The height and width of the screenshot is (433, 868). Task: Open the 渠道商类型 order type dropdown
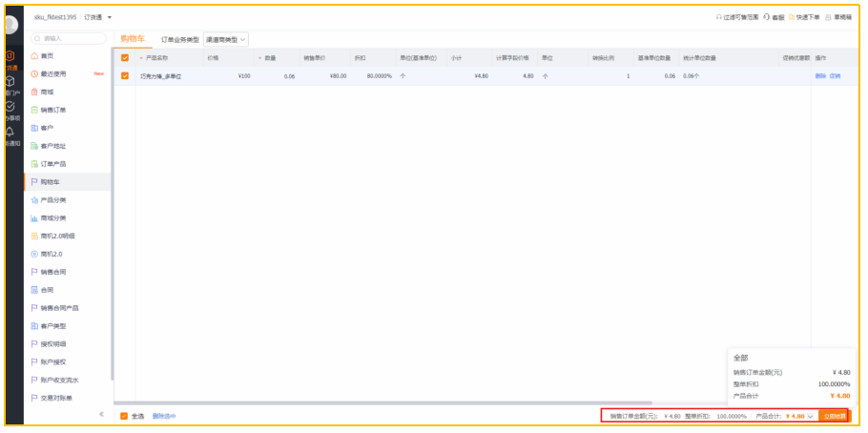tap(226, 39)
